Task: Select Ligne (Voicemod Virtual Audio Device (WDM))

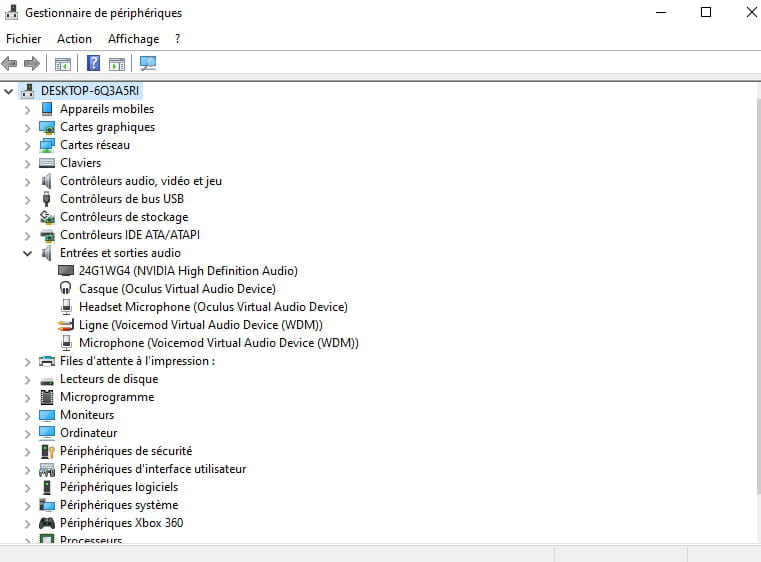Action: pos(200,325)
